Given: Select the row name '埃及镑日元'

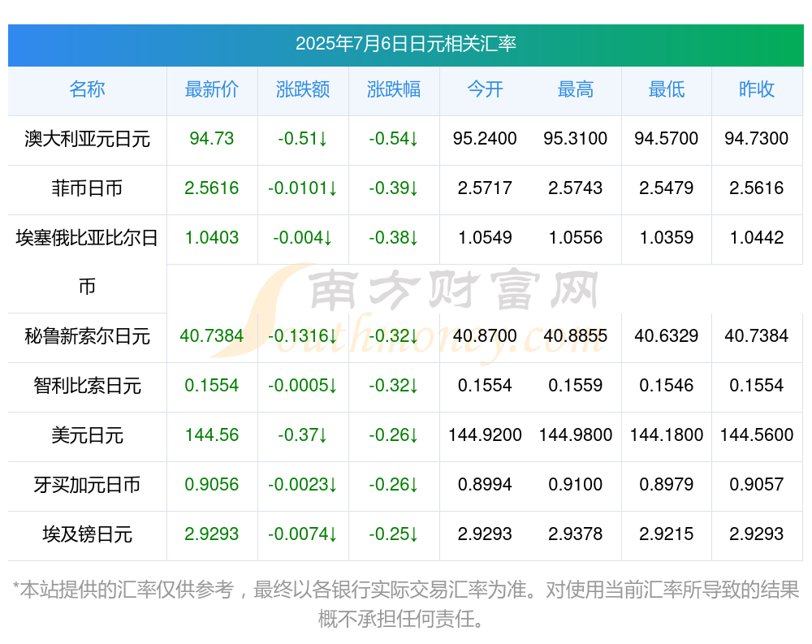Looking at the screenshot, I should [x=87, y=534].
